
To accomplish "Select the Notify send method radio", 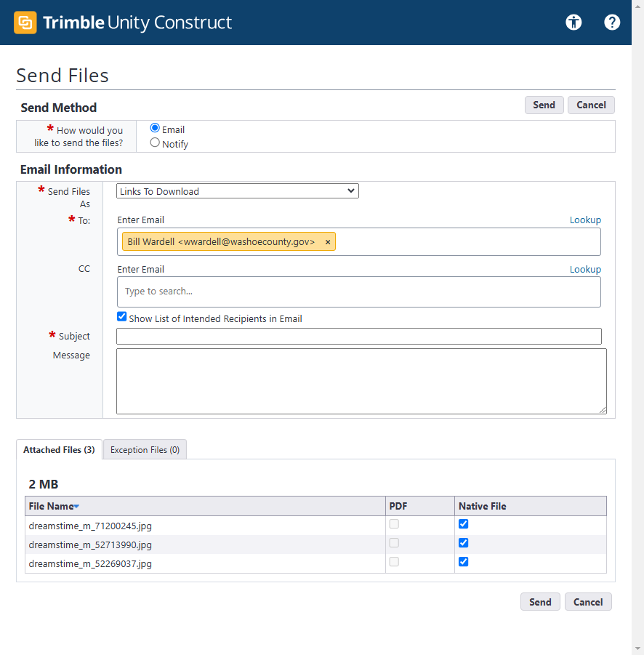I will pyautogui.click(x=155, y=142).
